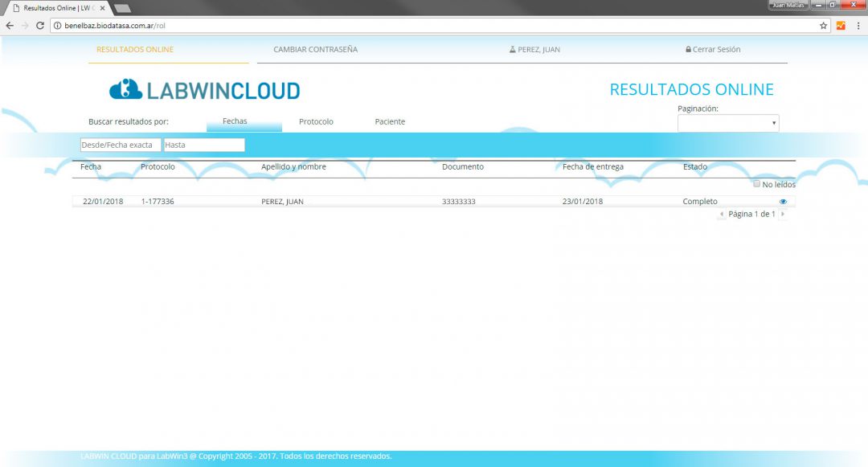868x467 pixels.
Task: Click site information icon in address bar
Action: point(57,26)
